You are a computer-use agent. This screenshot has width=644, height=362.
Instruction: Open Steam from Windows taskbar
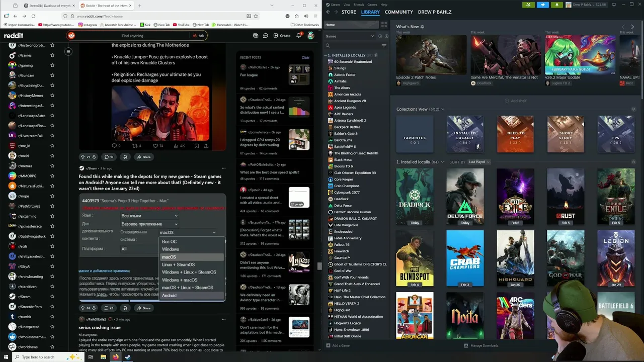pos(128,357)
